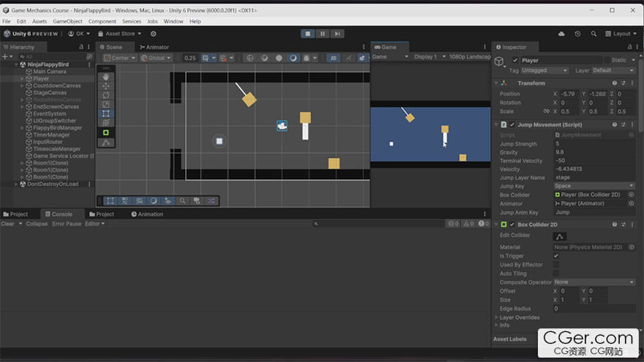The width and height of the screenshot is (644, 362).
Task: Lock the Inspector panel
Action: [x=629, y=48]
